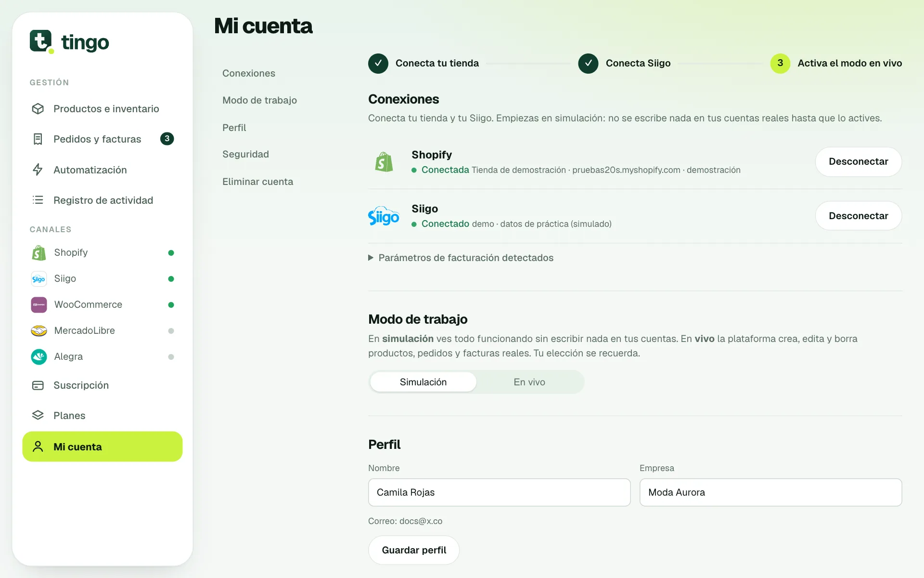Select the Simulación work mode
This screenshot has width=924, height=578.
tap(423, 382)
